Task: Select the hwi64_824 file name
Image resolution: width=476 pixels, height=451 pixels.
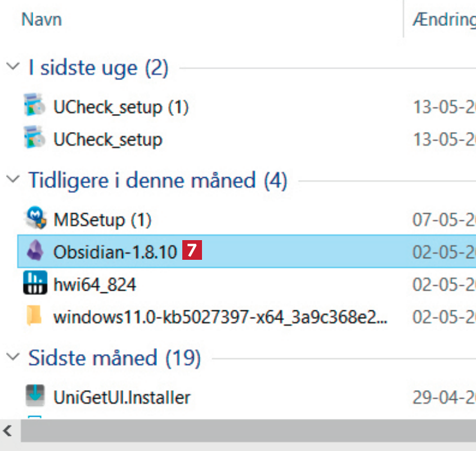Action: (95, 285)
